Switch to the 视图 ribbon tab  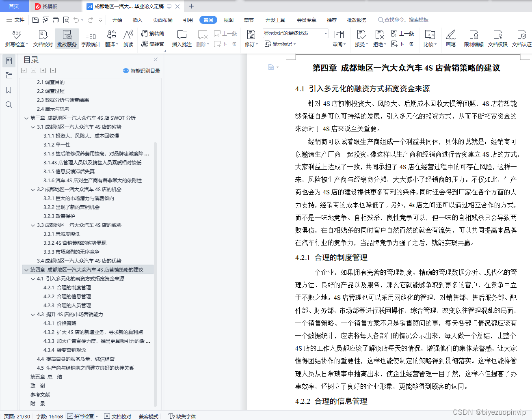(229, 20)
